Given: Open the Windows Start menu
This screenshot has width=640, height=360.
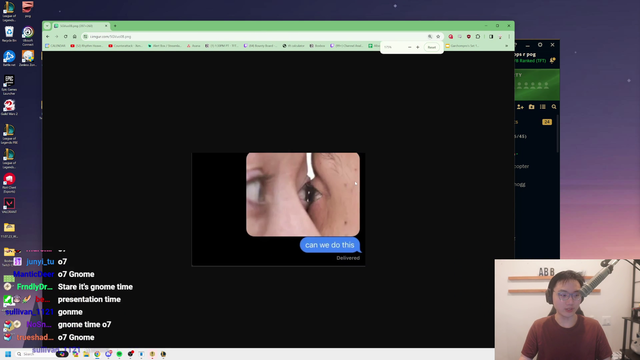Looking at the screenshot, I should coord(8,354).
